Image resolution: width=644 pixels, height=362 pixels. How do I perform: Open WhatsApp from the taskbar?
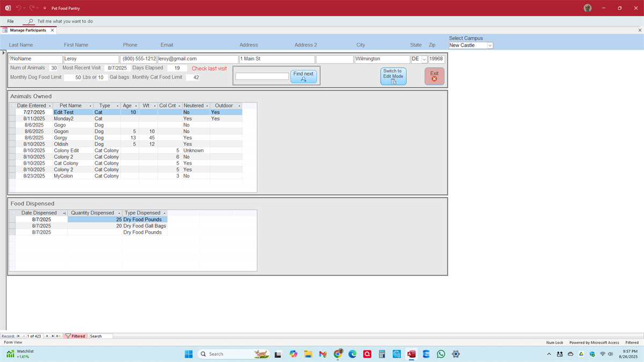[x=441, y=354]
